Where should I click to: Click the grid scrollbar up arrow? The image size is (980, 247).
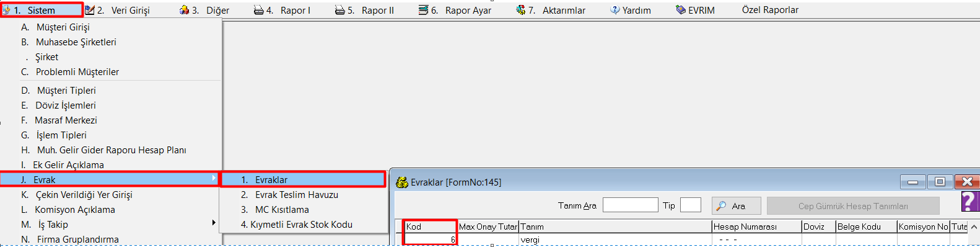click(974, 227)
